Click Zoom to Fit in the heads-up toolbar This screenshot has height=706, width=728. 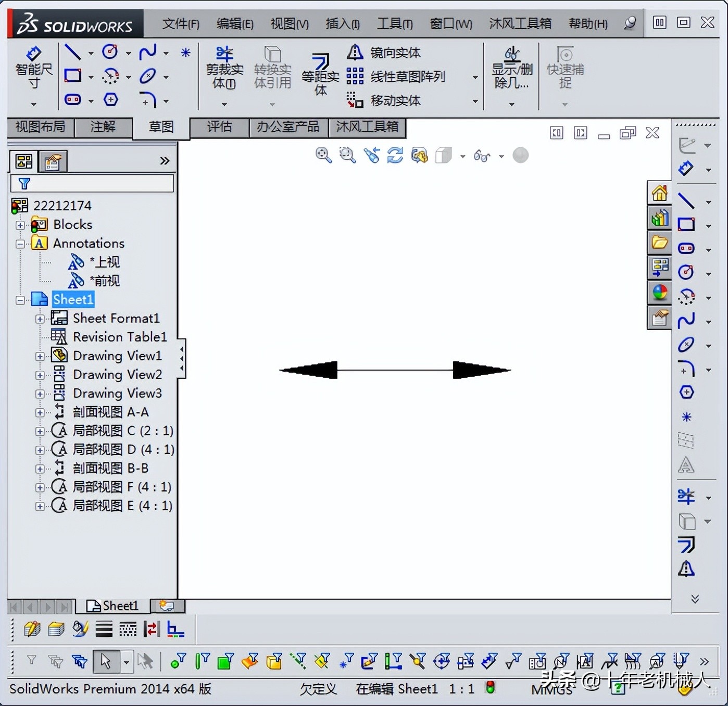(x=322, y=155)
